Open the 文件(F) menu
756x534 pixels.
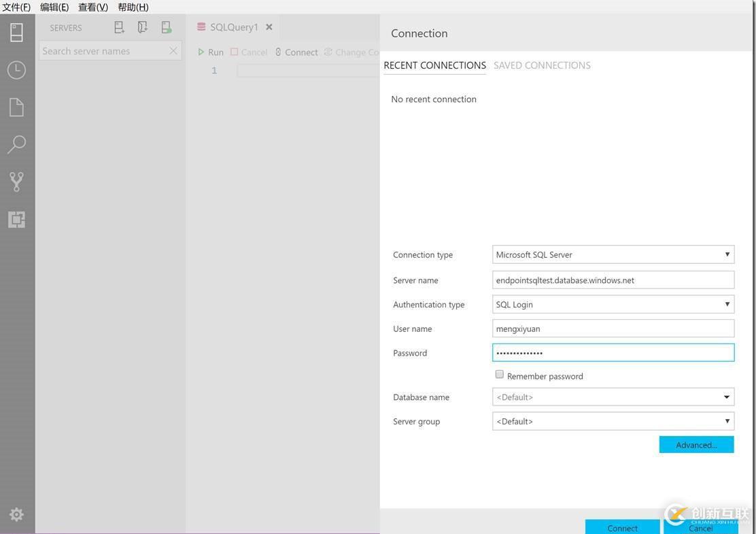pos(16,7)
